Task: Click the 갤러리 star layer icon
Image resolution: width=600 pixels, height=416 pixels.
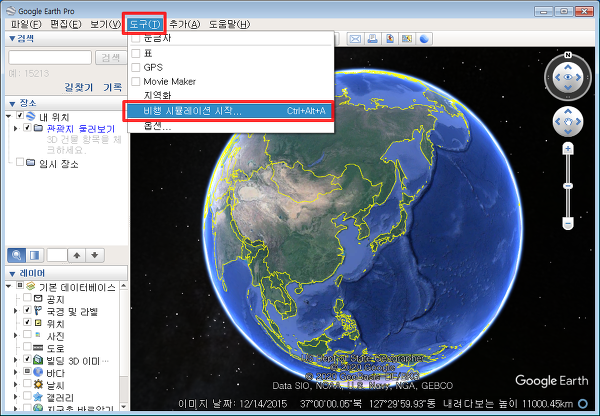Action: pyautogui.click(x=38, y=396)
